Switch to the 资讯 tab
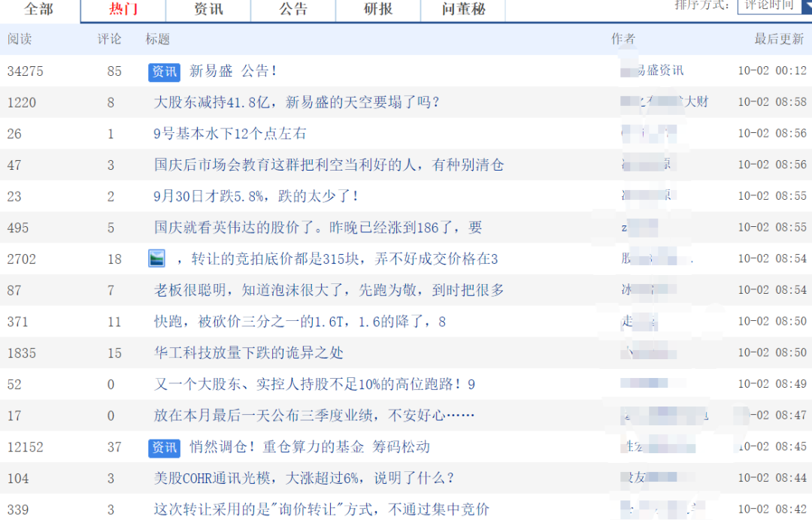Image resolution: width=812 pixels, height=520 pixels. pos(208,10)
